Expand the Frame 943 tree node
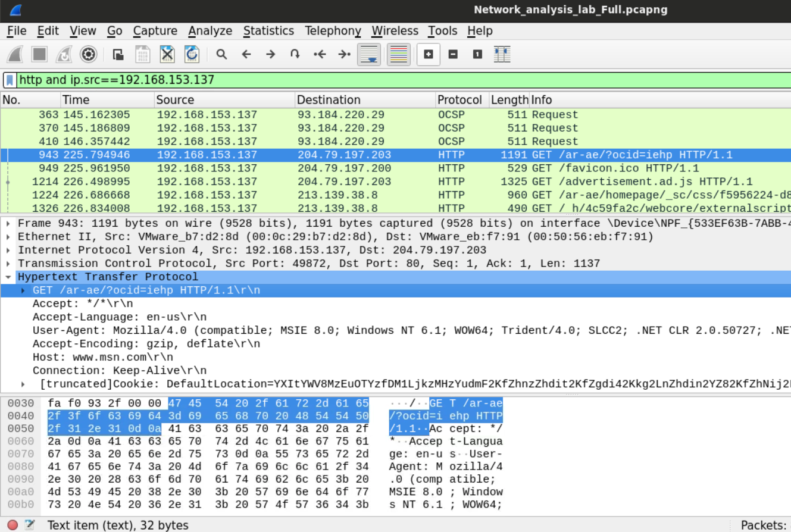Viewport: 791px width, 532px height. 9,224
